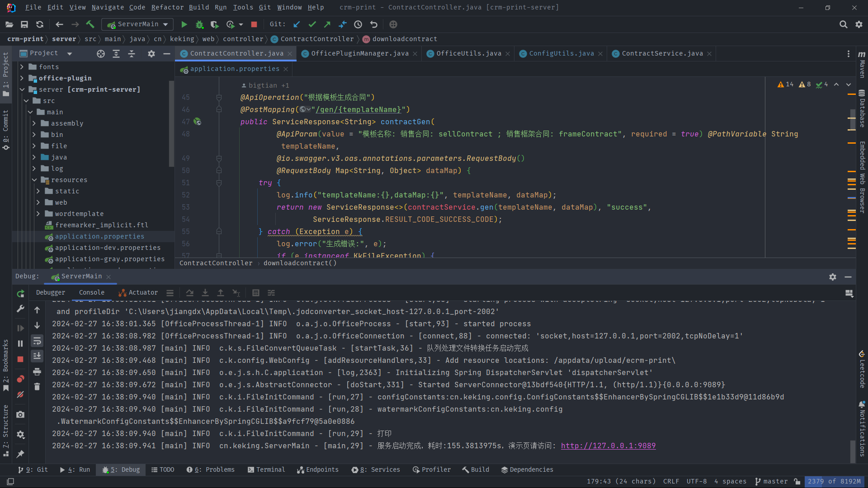This screenshot has height=488, width=868.
Task: Toggle scroll to end of console
Action: pos(37,356)
